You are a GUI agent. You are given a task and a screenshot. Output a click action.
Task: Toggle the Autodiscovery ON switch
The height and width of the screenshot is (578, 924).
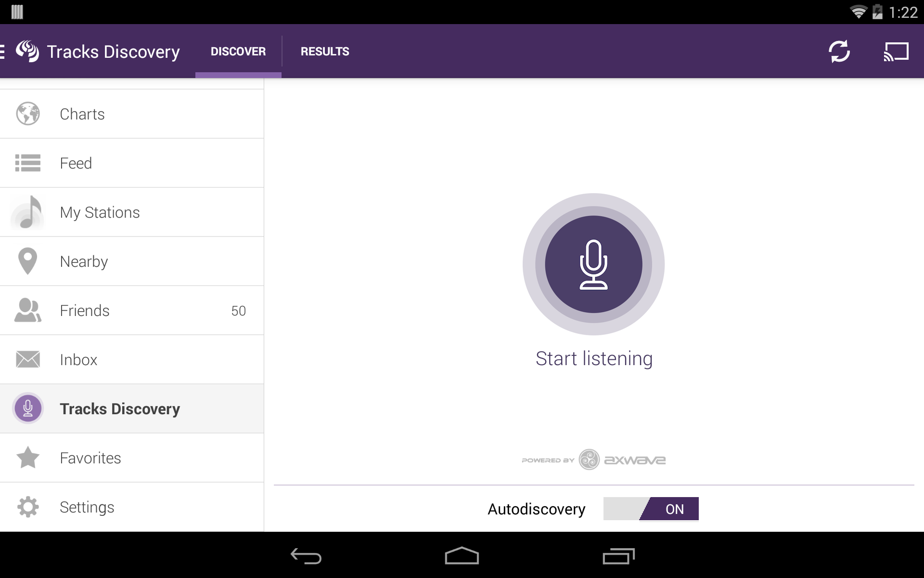tap(651, 509)
